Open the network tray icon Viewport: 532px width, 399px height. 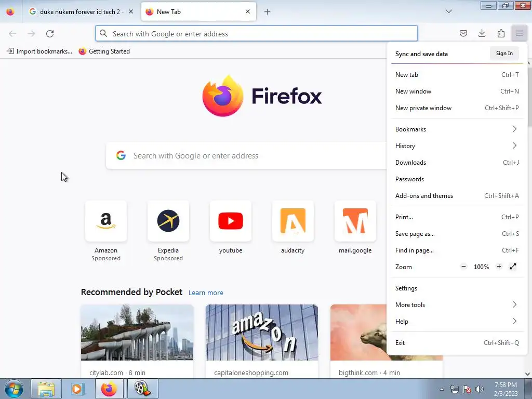[x=454, y=389]
